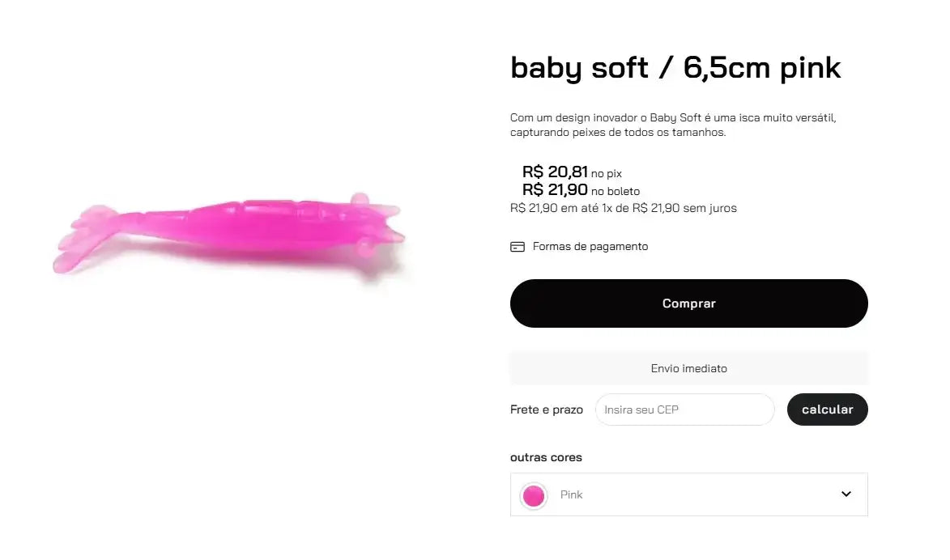Click the baby soft 6,5cm pink title
950x560 pixels.
(675, 67)
